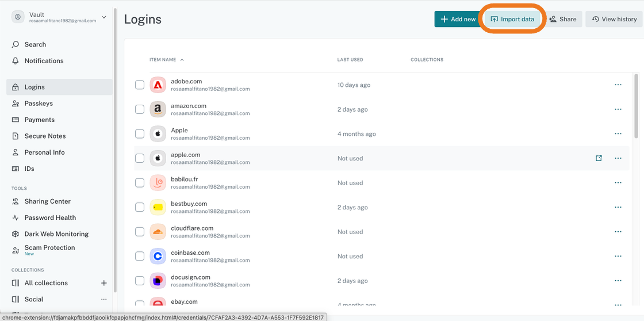Image resolution: width=644 pixels, height=321 pixels.
Task: Open IDs section
Action: tap(60, 169)
